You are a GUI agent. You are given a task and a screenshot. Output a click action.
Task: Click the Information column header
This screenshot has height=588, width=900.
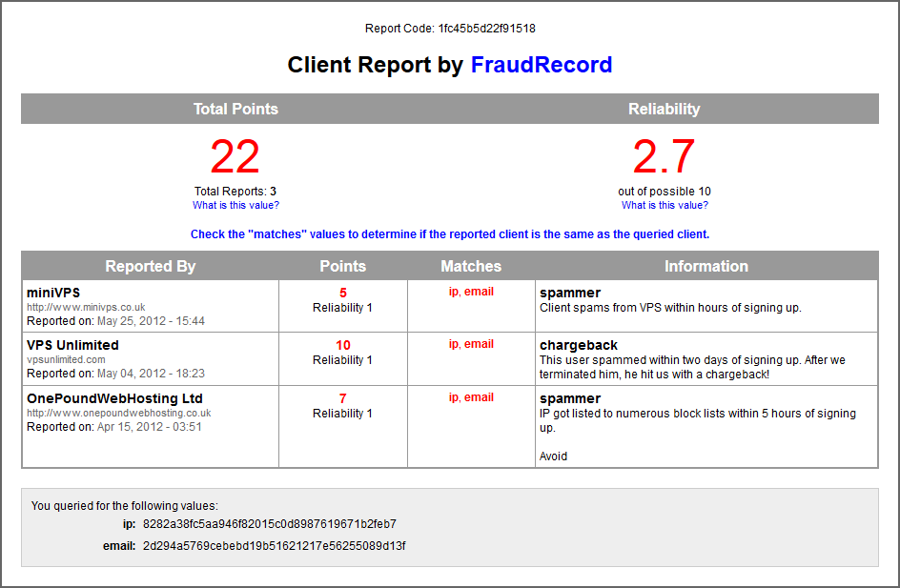pos(706,266)
